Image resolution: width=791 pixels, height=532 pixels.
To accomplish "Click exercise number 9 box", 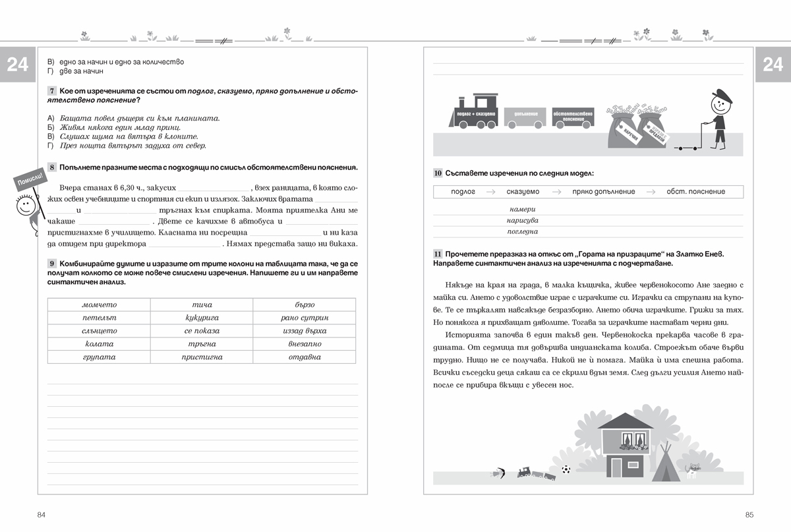I will pyautogui.click(x=51, y=263).
